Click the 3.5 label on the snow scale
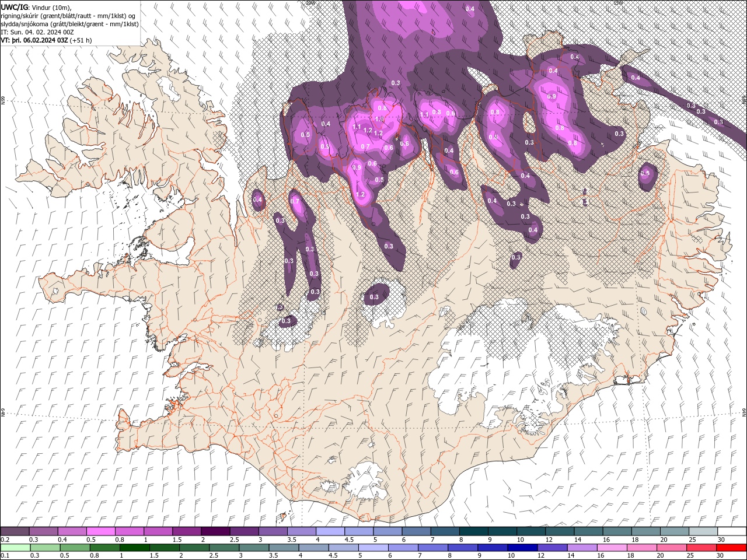The image size is (747, 560). click(292, 540)
